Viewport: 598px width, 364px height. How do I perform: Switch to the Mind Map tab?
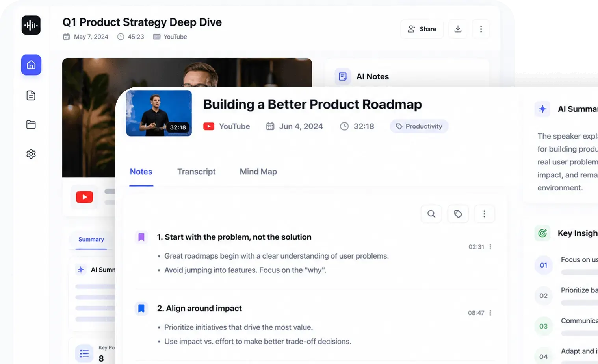[258, 172]
